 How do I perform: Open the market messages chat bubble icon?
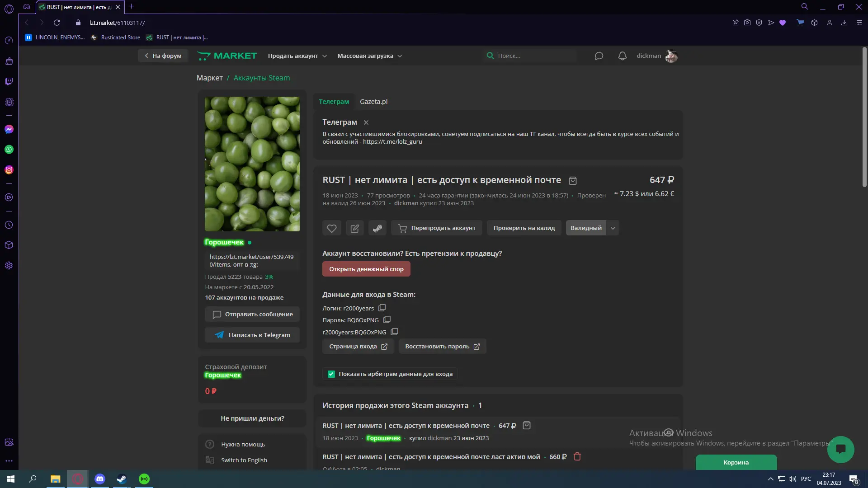[x=599, y=56]
